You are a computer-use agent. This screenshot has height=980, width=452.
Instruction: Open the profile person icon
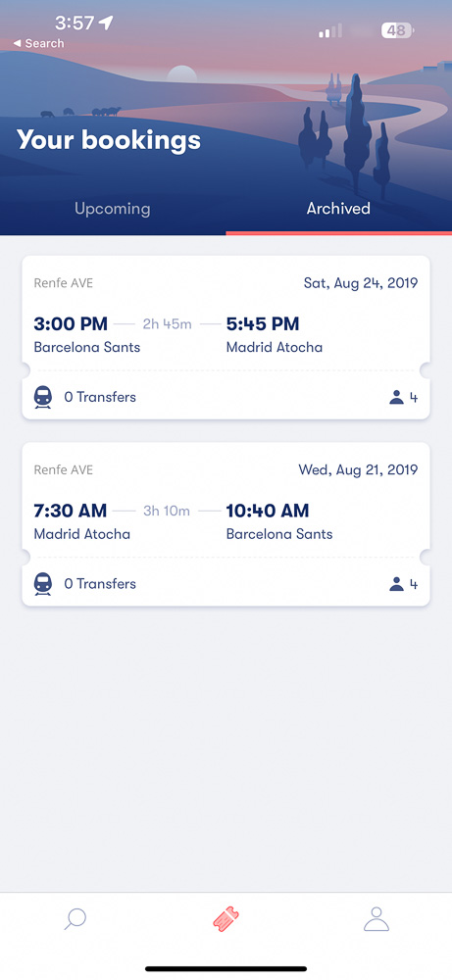click(x=377, y=919)
